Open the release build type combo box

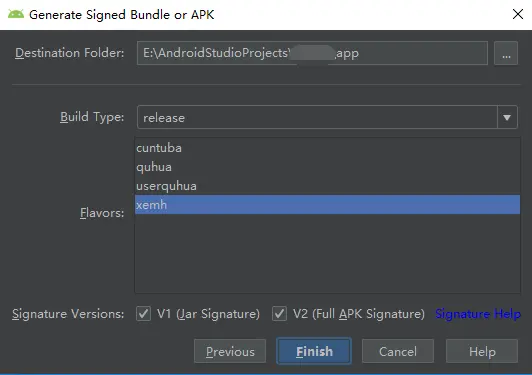tap(327, 117)
